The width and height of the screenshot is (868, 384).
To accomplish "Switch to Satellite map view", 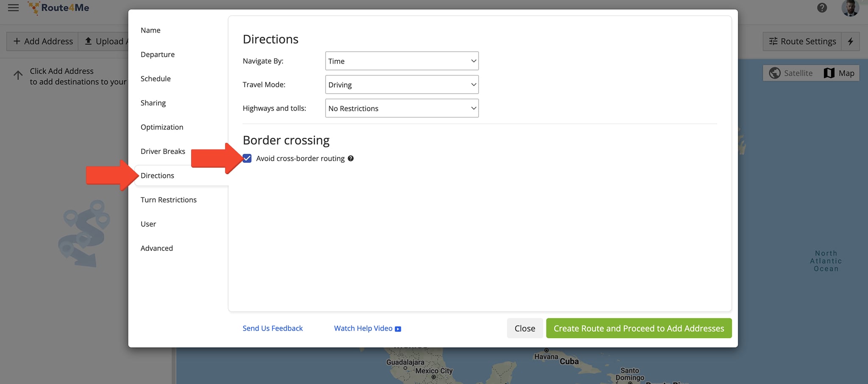I will click(x=791, y=73).
